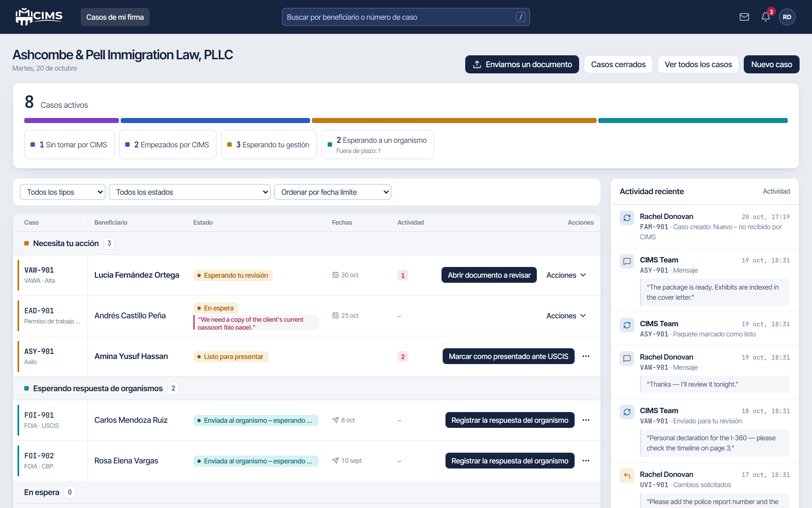Click the reply arrow icon on UVI-901 activity
The width and height of the screenshot is (812, 508).
click(627, 476)
